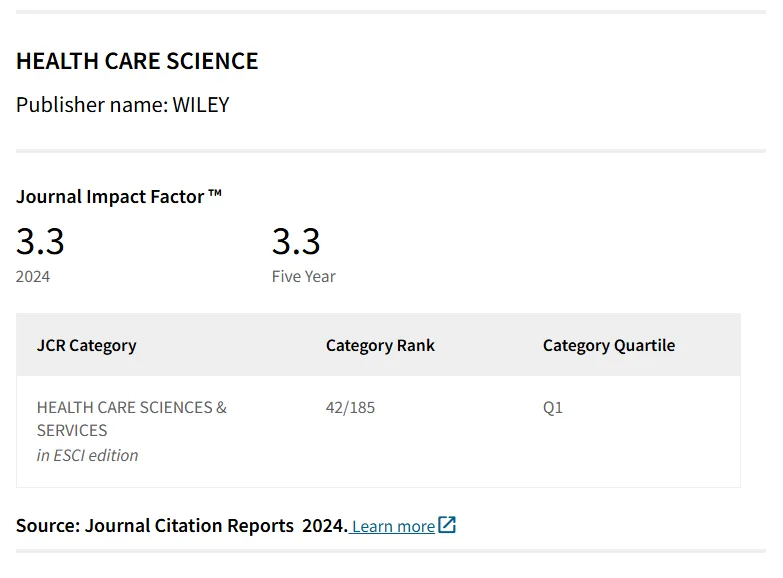Click the Publisher name: WILEY text
Screen dimensions: 783x578
click(122, 105)
